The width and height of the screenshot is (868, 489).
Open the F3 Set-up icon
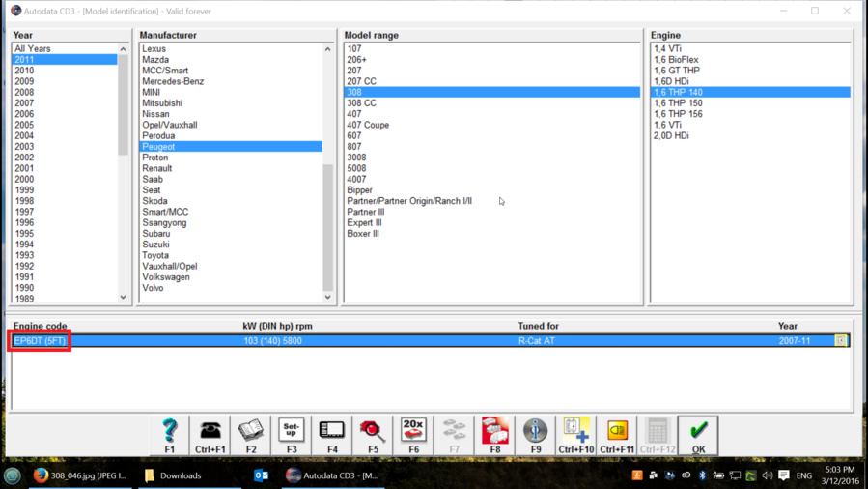coord(292,436)
